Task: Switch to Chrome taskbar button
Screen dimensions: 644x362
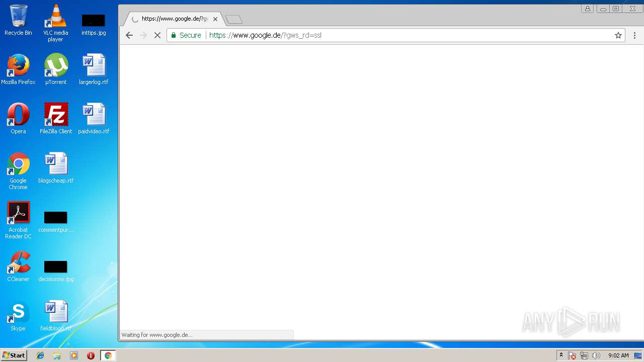Action: (x=108, y=355)
